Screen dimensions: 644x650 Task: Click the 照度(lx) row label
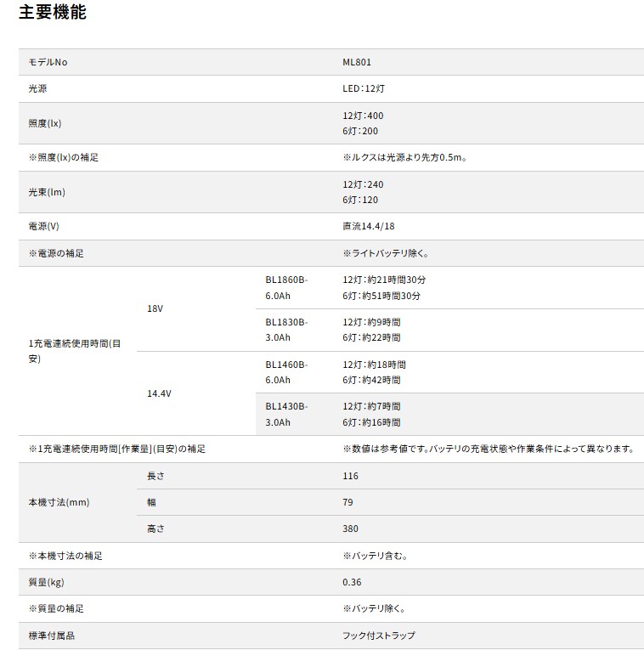45,123
